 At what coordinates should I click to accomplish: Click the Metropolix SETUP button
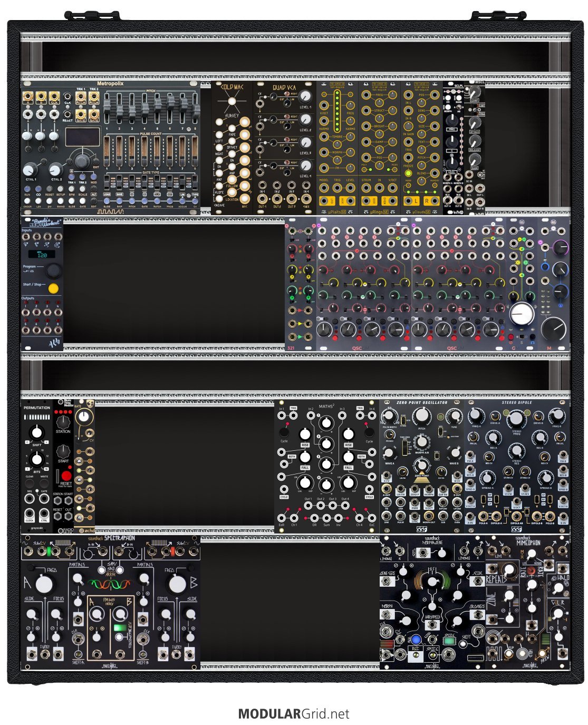pos(60,188)
